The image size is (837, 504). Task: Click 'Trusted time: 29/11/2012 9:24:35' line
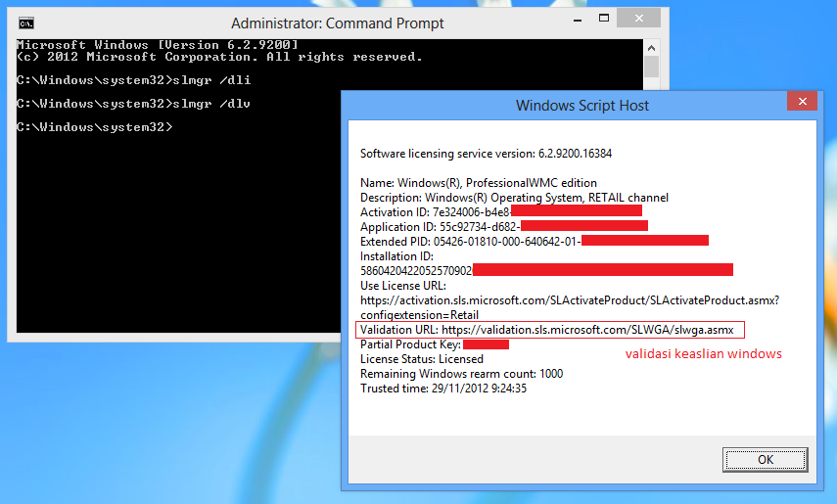click(443, 389)
